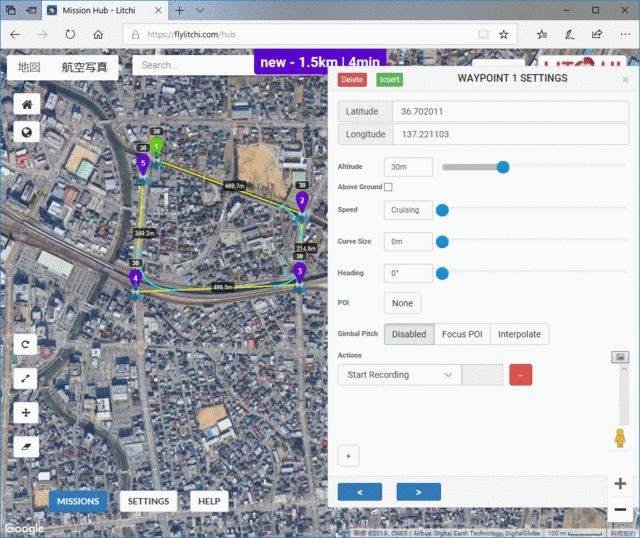Remove Start Recording action red button

click(x=520, y=375)
